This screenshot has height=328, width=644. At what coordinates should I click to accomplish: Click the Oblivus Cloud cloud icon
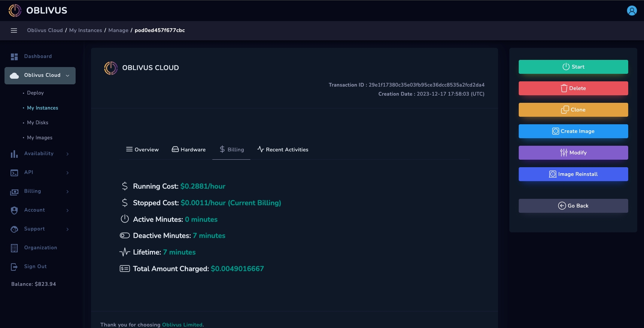click(14, 76)
